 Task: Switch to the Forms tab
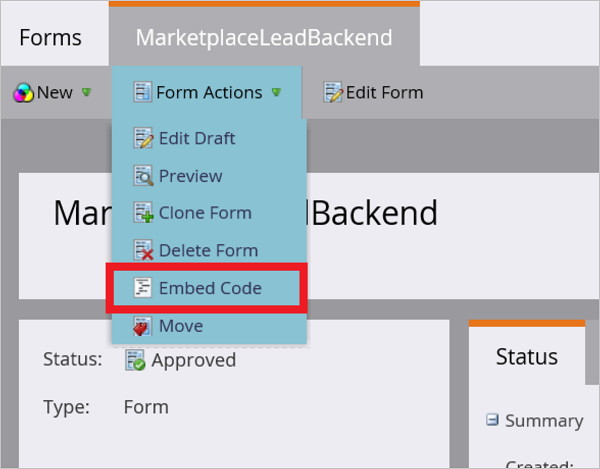(50, 38)
